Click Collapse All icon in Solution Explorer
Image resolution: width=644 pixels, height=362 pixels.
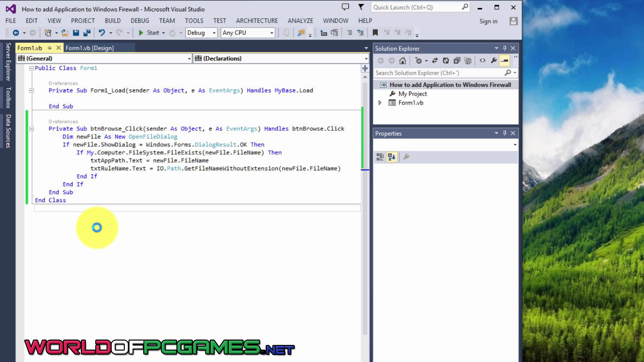point(457,61)
